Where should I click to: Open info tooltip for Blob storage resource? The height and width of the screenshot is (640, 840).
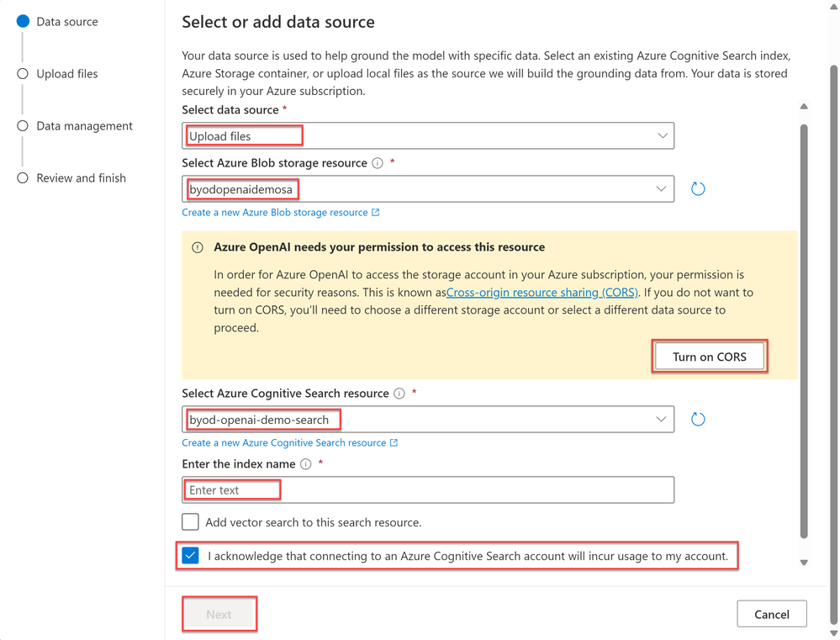[378, 163]
